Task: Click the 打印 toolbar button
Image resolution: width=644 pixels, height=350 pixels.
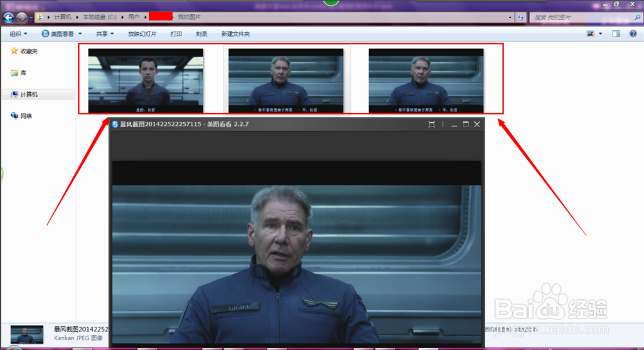Action: [x=176, y=33]
